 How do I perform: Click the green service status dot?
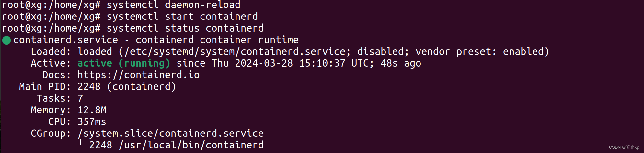6,40
